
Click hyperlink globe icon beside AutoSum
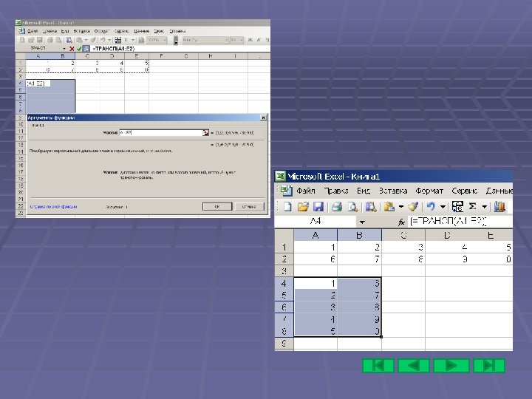pyautogui.click(x=457, y=207)
